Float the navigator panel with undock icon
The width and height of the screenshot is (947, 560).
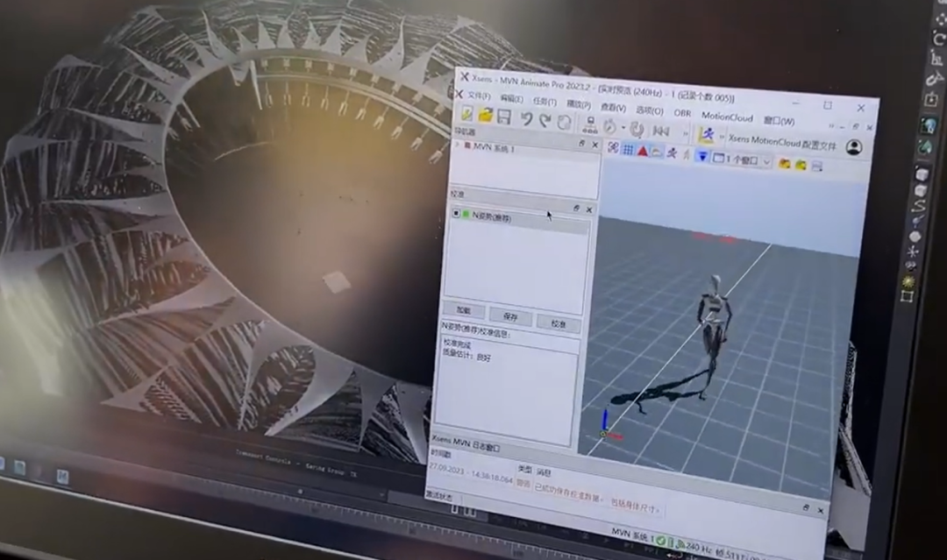click(581, 143)
